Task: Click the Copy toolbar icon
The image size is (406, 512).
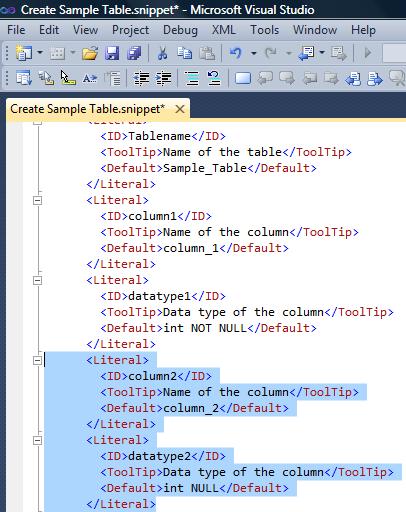Action: click(184, 53)
